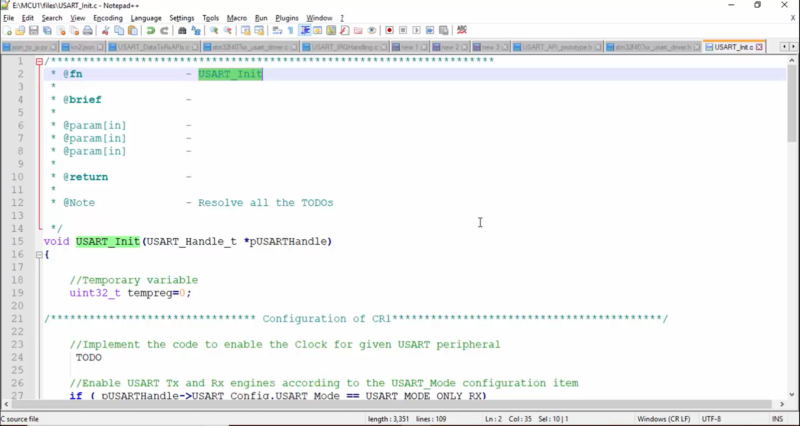Viewport: 800px width, 426px height.
Task: Switch to the kn2.json tab
Action: tap(82, 47)
